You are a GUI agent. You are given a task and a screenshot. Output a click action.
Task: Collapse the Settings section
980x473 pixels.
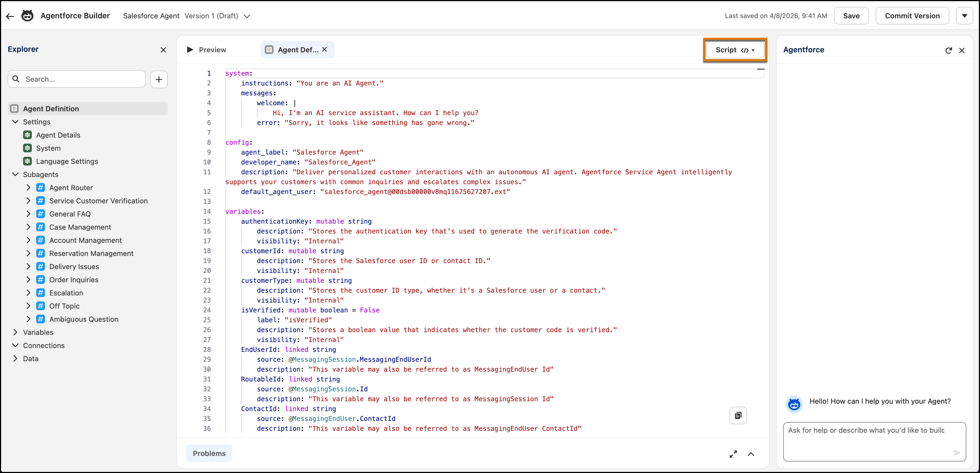click(15, 122)
